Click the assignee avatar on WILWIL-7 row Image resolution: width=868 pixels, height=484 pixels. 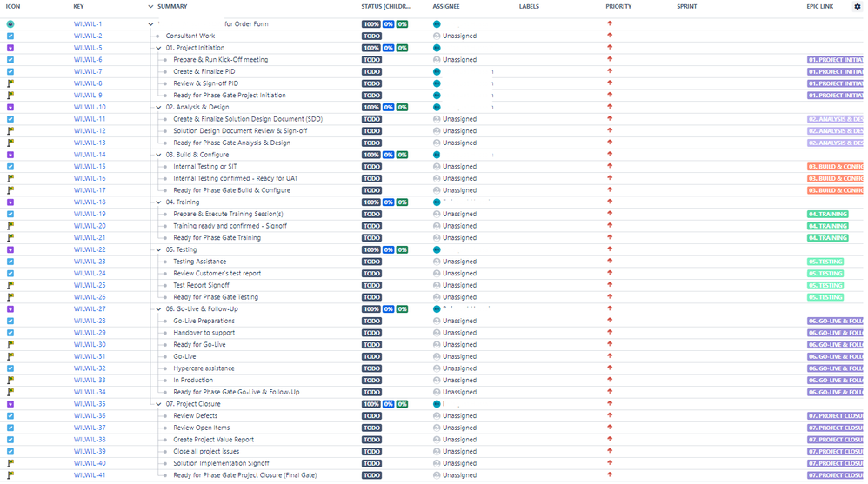[437, 72]
